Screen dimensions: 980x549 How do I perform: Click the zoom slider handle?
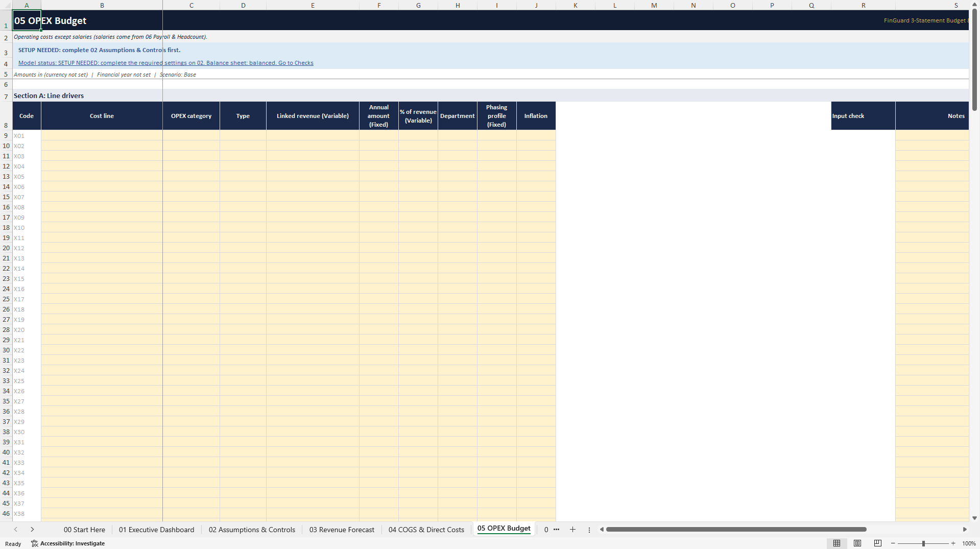pos(923,543)
